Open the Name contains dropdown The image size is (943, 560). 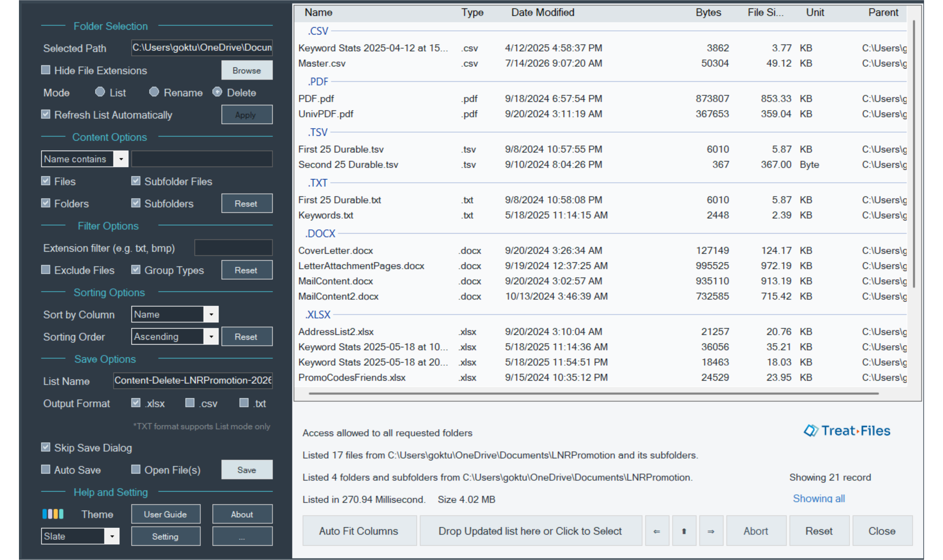pos(121,159)
